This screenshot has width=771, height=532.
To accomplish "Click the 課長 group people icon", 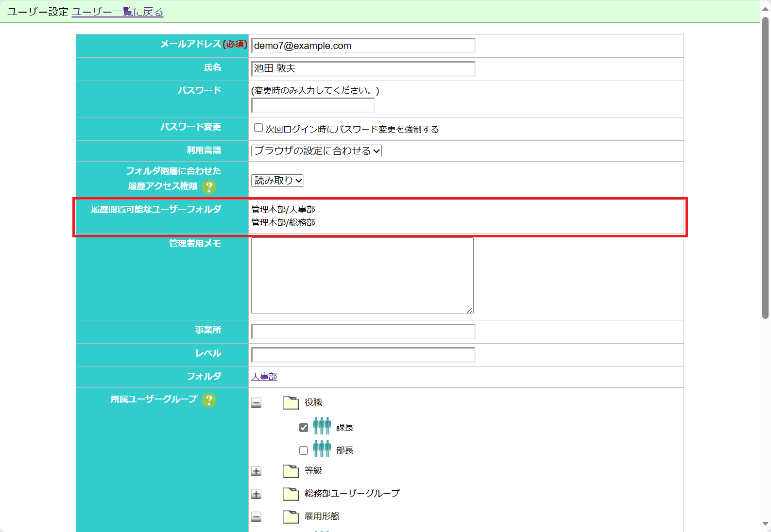I will coord(322,426).
